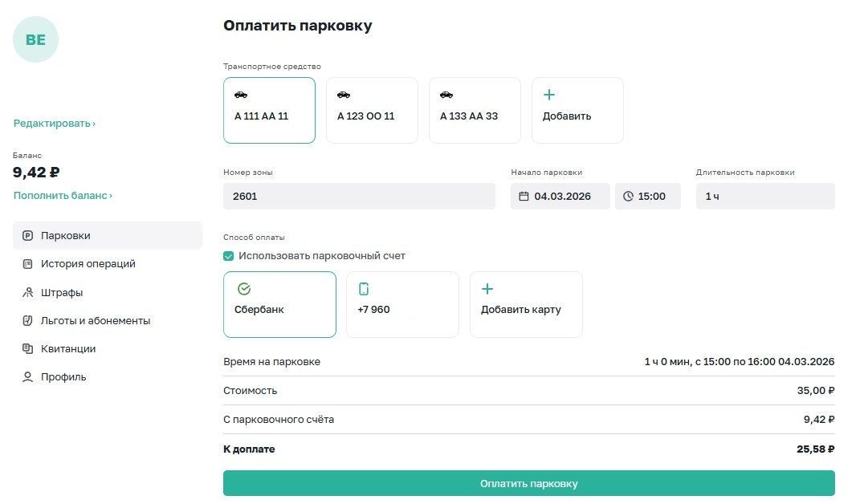Choose Сбербанк as payment method
Image resolution: width=856 pixels, height=504 pixels.
coord(279,305)
